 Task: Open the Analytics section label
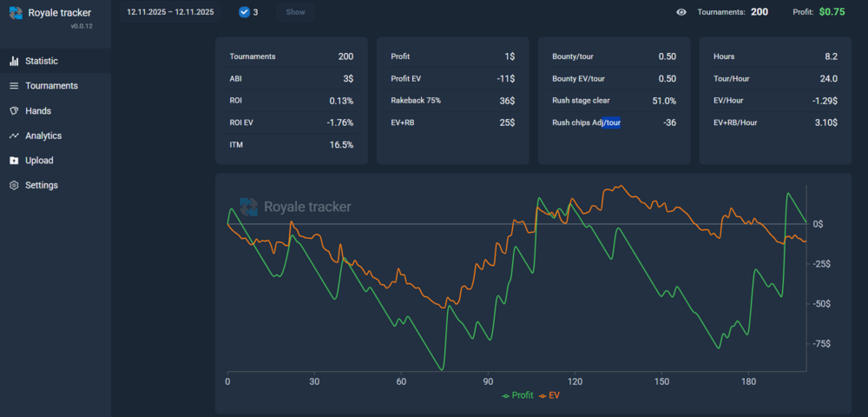43,136
